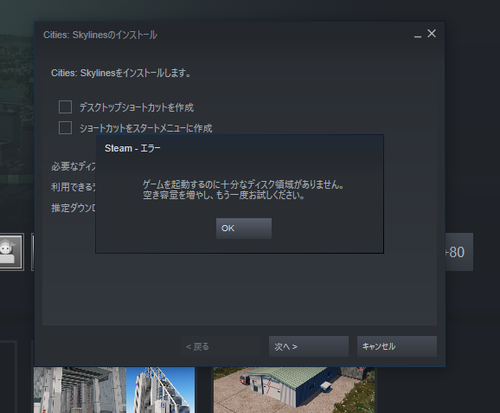Click the Steam - エラー dialog title
Screen dimensions: 500x413
pyautogui.click(x=132, y=148)
